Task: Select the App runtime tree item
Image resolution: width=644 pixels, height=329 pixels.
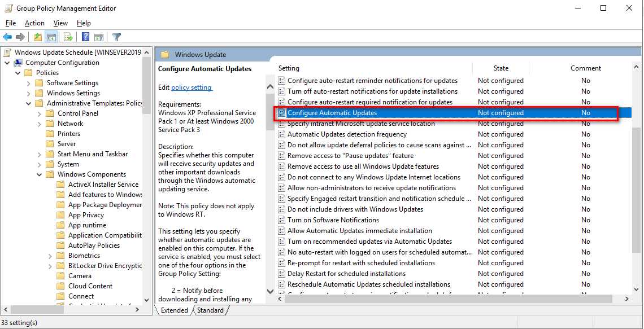Action: coord(87,225)
